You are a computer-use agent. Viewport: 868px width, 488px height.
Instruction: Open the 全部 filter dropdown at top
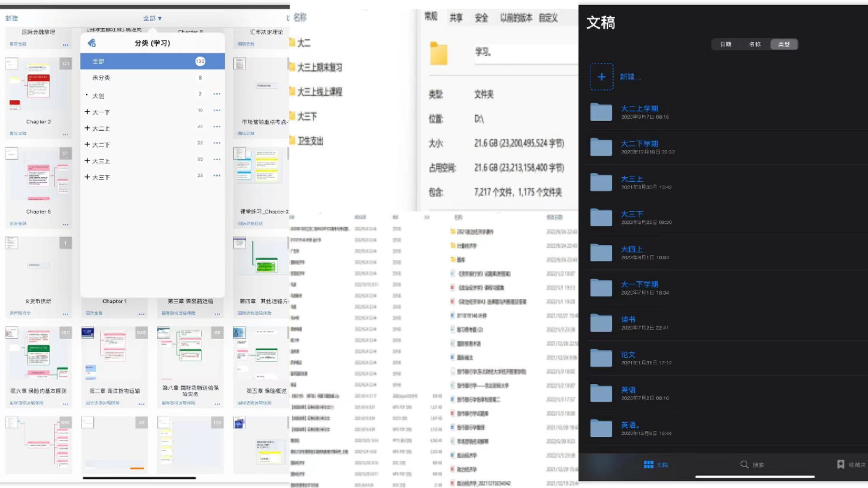tap(152, 18)
